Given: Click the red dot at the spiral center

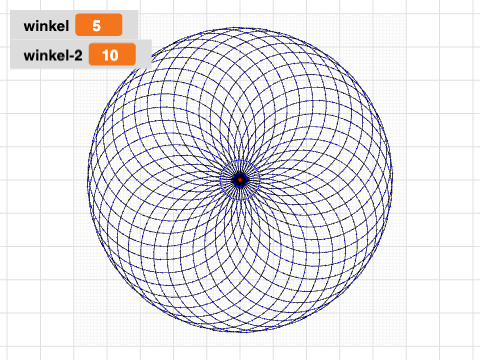Looking at the screenshot, I should coord(240,180).
